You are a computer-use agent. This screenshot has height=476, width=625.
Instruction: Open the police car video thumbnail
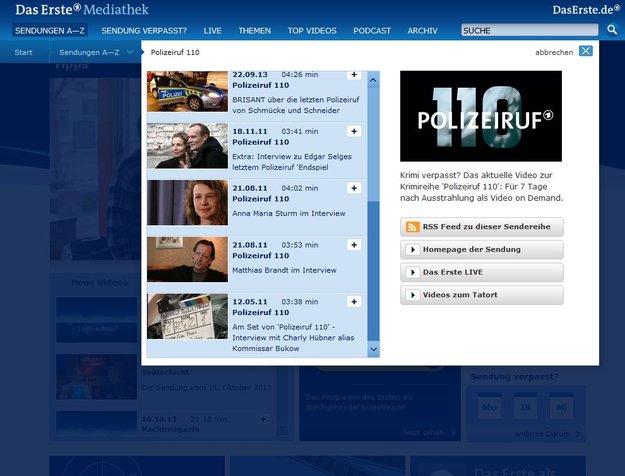point(187,91)
